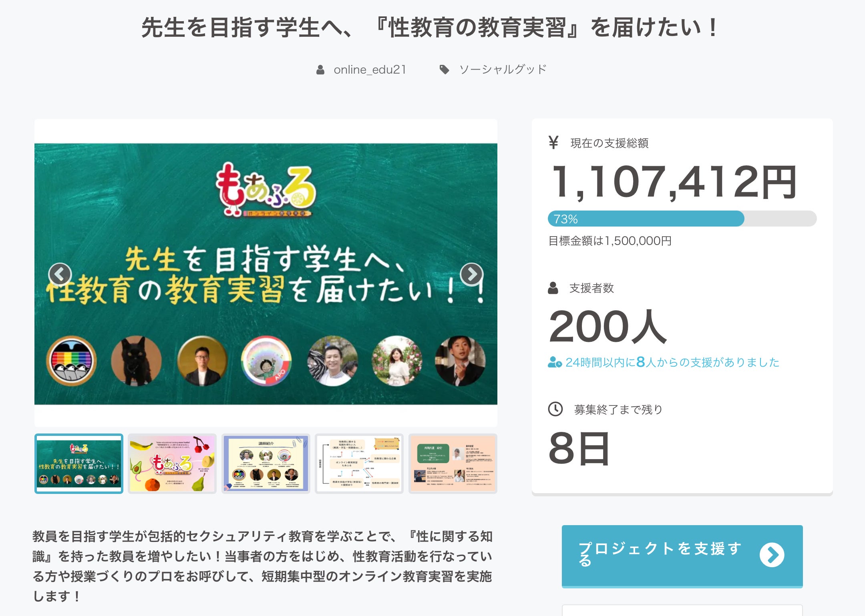Viewport: 865px width, 616px height.
Task: Open the online_edu21 profile link
Action: 370,70
